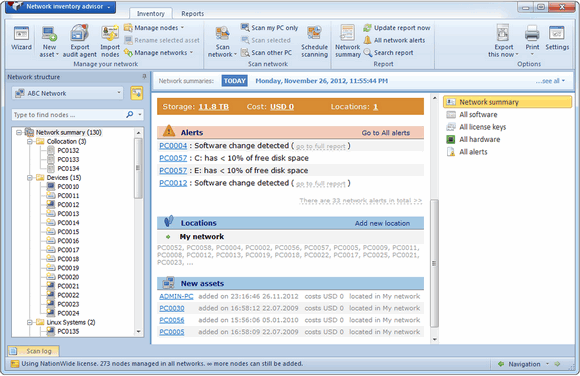Viewport: 580px width, 376px height.
Task: Switch to the Reports tab
Action: tap(192, 13)
